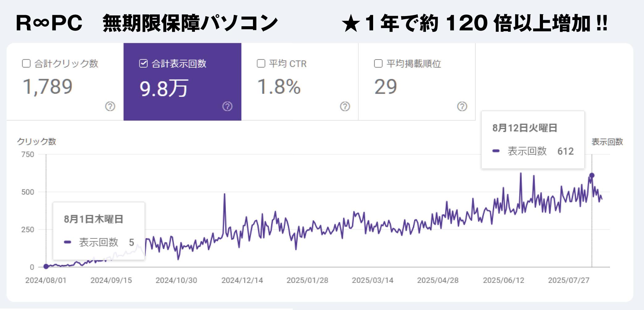Select the 1,789 total clicks value
Screen dimensions: 644x310
[x=48, y=87]
